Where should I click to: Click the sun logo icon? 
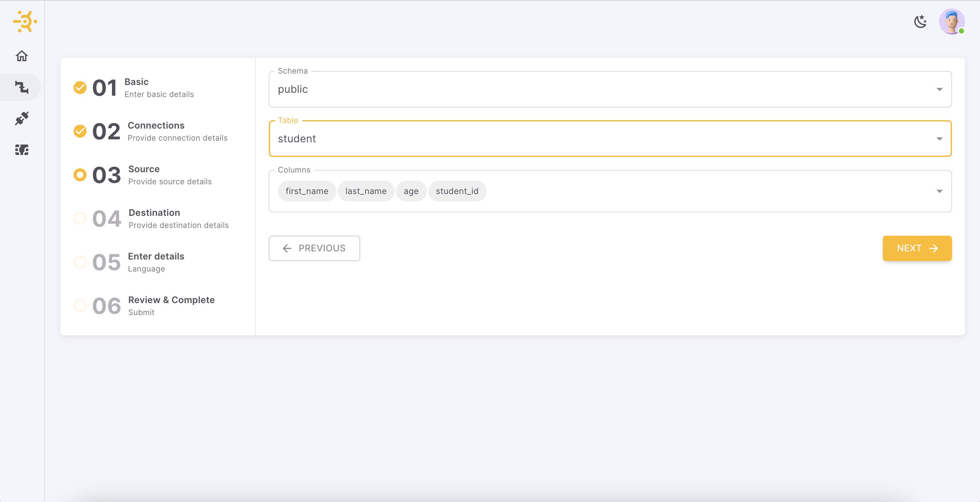pyautogui.click(x=25, y=21)
